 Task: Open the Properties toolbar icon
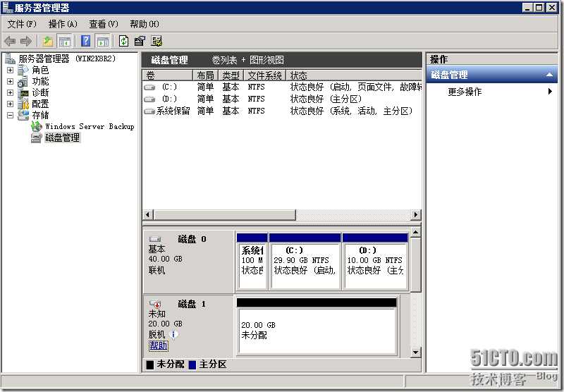(140, 42)
